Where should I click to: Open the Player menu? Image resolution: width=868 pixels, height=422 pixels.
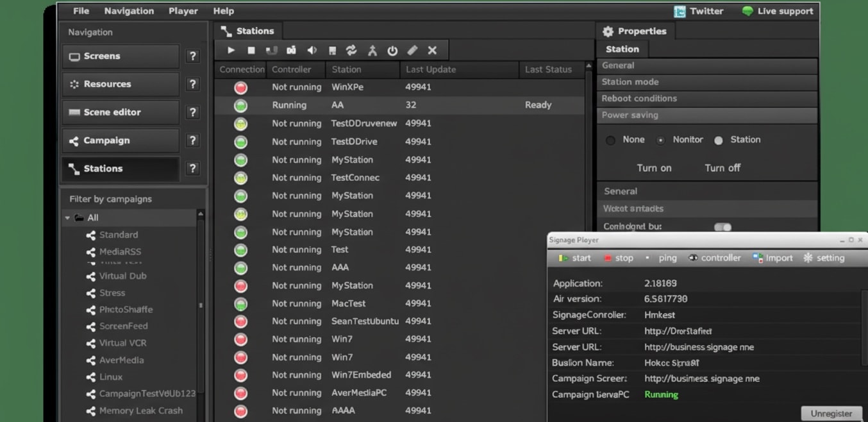pyautogui.click(x=183, y=11)
